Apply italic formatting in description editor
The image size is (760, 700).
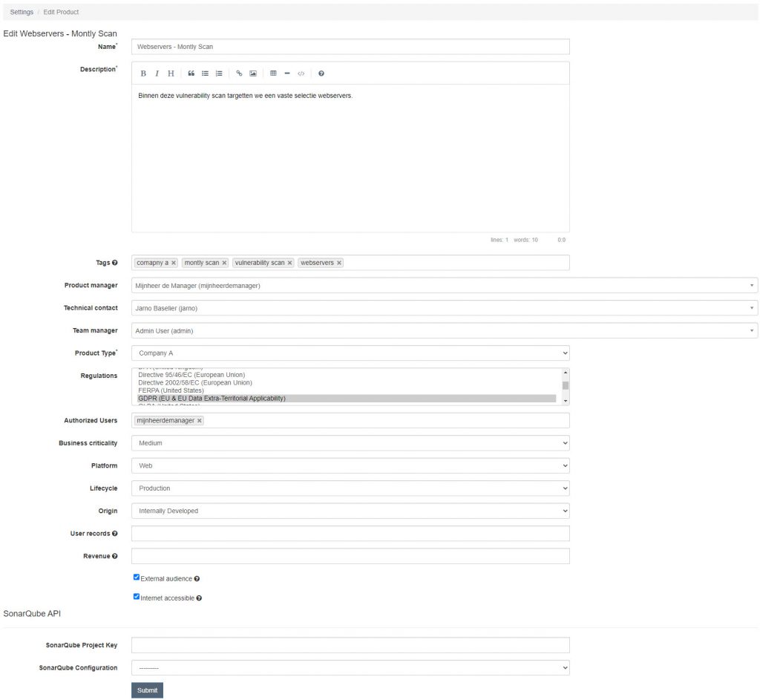[157, 73]
